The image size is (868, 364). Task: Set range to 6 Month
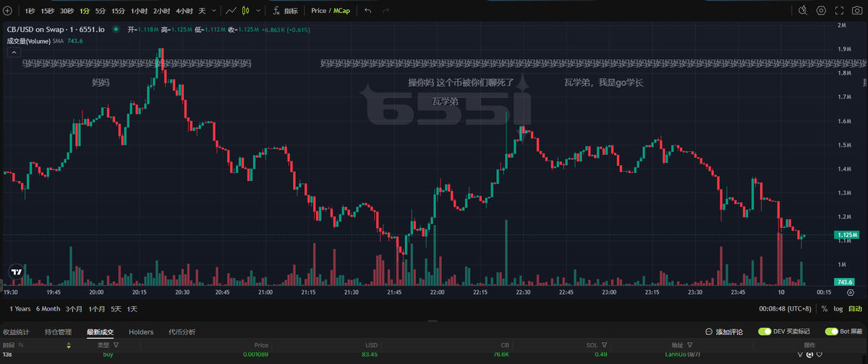48,309
